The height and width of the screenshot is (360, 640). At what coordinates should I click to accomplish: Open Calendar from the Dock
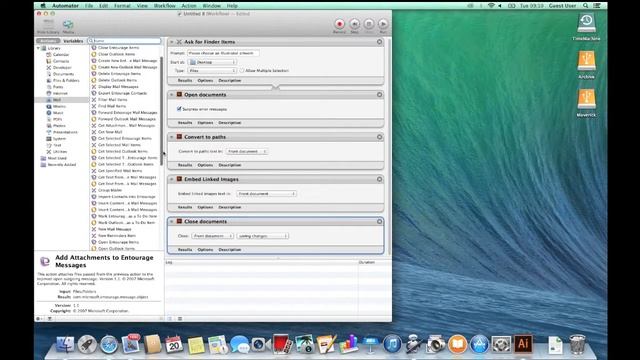(x=174, y=344)
